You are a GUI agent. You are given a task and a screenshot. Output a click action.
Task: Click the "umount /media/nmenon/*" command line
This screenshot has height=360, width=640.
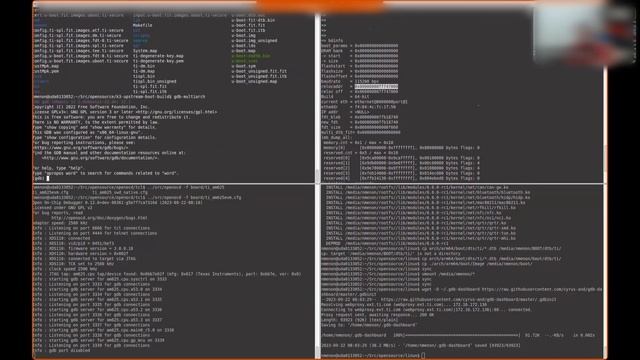coord(398,274)
